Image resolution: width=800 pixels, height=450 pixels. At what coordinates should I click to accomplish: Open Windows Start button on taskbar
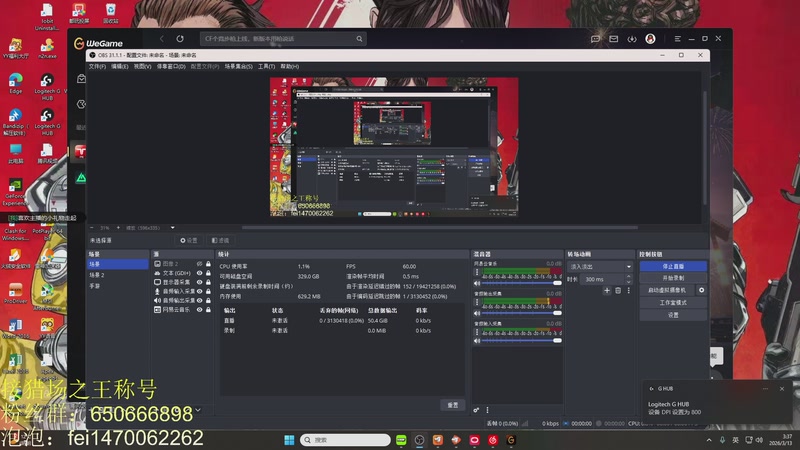tap(289, 440)
